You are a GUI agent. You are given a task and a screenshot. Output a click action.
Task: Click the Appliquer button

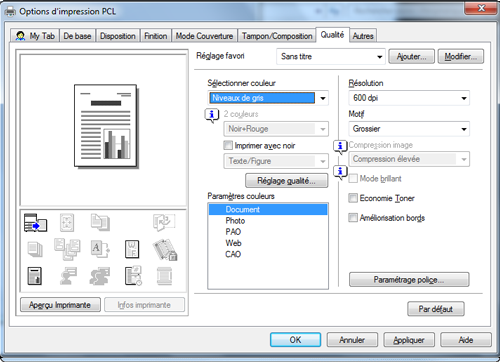tap(409, 340)
